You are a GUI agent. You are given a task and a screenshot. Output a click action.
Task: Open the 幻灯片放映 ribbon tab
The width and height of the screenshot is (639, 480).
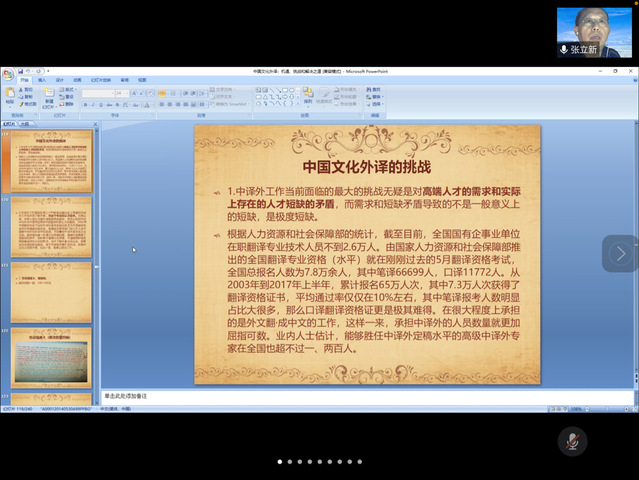click(102, 80)
